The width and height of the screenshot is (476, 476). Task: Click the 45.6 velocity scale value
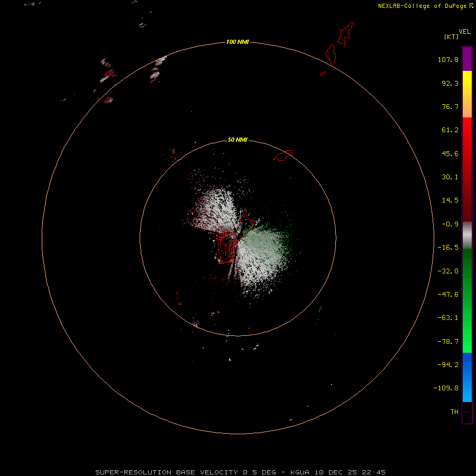(450, 153)
